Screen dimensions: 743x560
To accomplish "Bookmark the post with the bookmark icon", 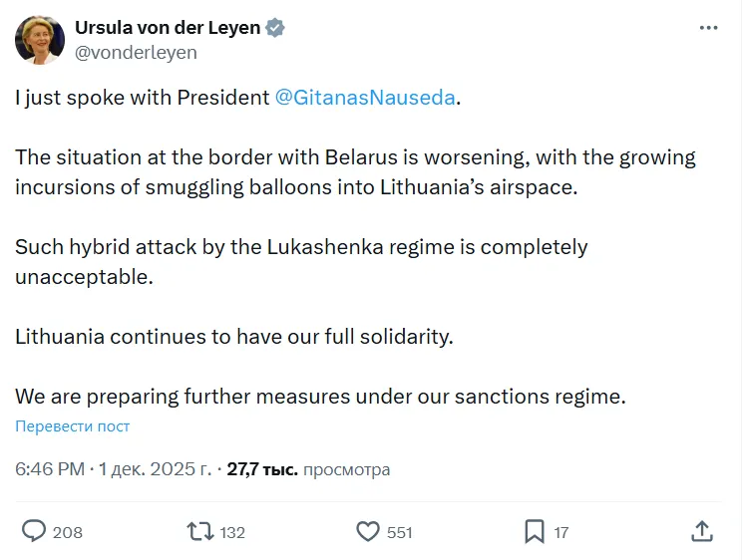I will pyautogui.click(x=535, y=531).
